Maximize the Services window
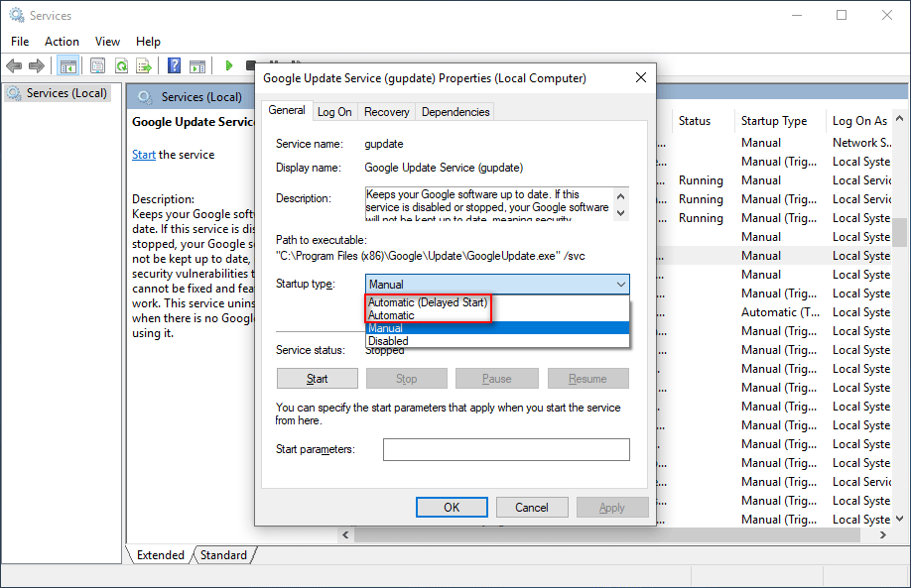 tap(842, 15)
